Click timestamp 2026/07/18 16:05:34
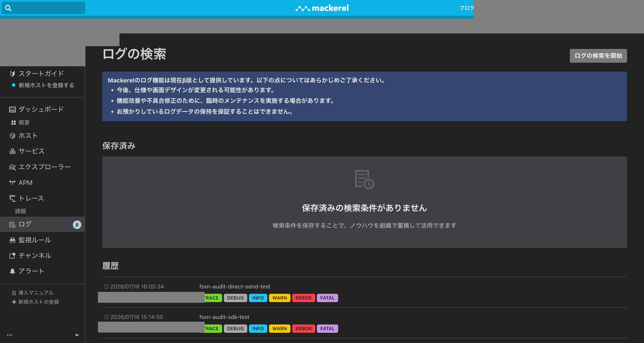 pyautogui.click(x=137, y=287)
